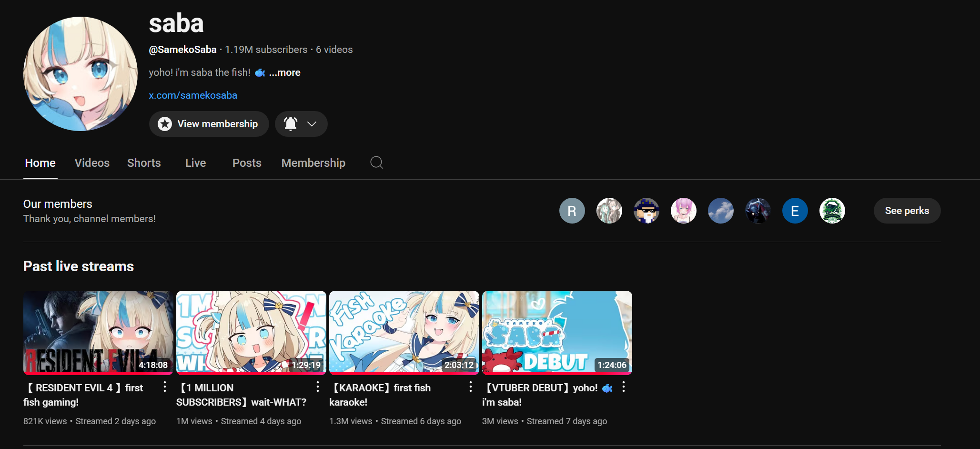Switch to the Home tab
The image size is (980, 449).
point(40,163)
